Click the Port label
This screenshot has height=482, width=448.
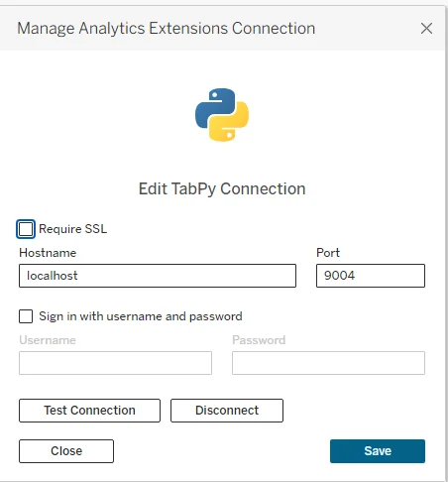328,253
